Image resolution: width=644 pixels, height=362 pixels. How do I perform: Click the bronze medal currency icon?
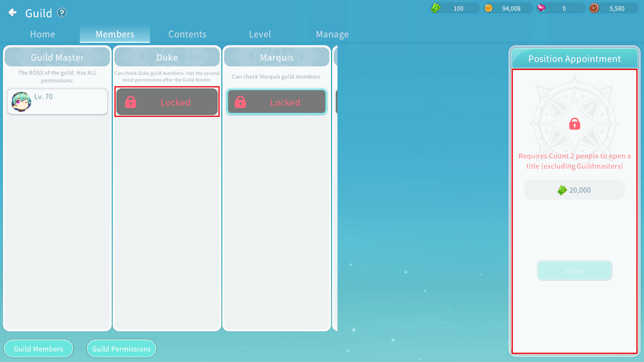click(x=594, y=8)
